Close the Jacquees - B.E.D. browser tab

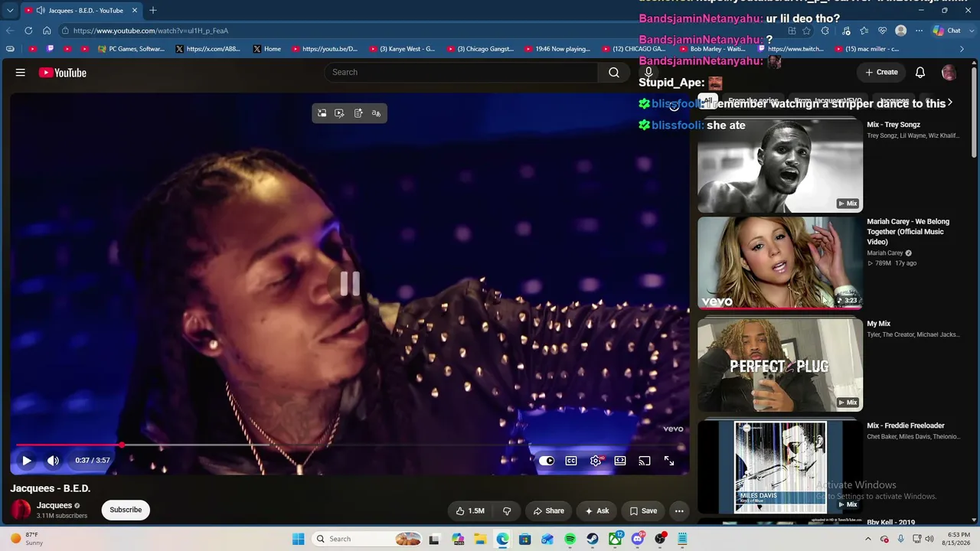click(x=135, y=11)
